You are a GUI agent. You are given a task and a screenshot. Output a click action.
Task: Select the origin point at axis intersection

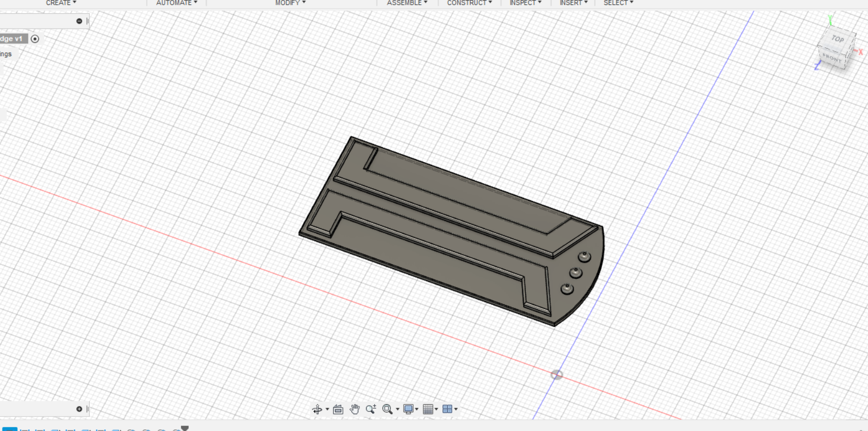pos(557,375)
